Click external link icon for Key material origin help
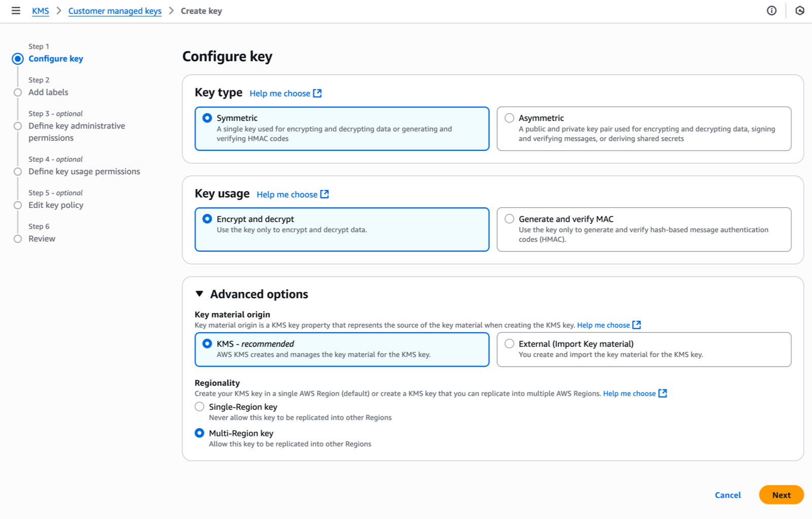Screen dimensions: 812x519 point(637,325)
